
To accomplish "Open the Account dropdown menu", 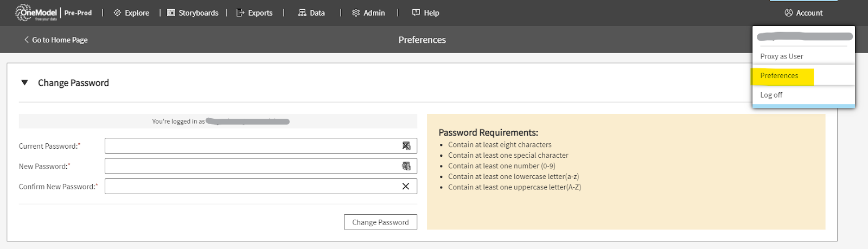I will point(803,12).
